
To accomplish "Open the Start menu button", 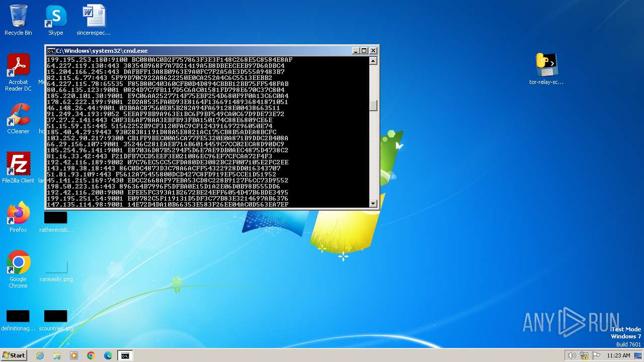I will [x=14, y=355].
